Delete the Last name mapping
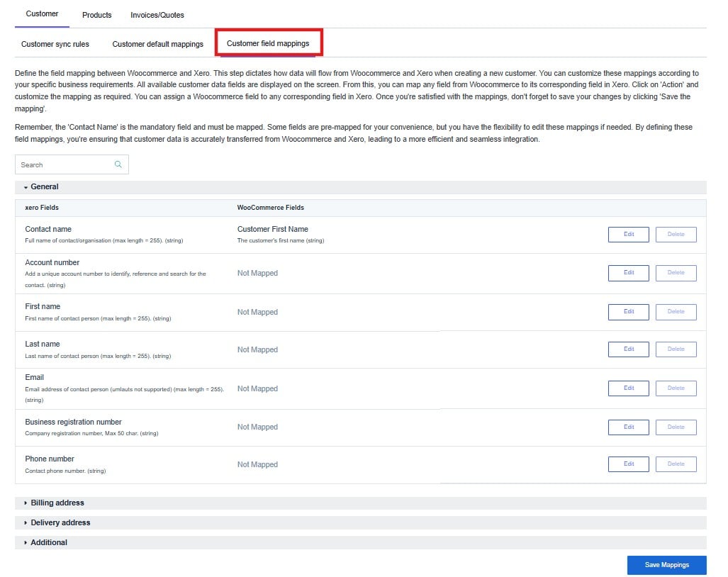 [x=676, y=349]
